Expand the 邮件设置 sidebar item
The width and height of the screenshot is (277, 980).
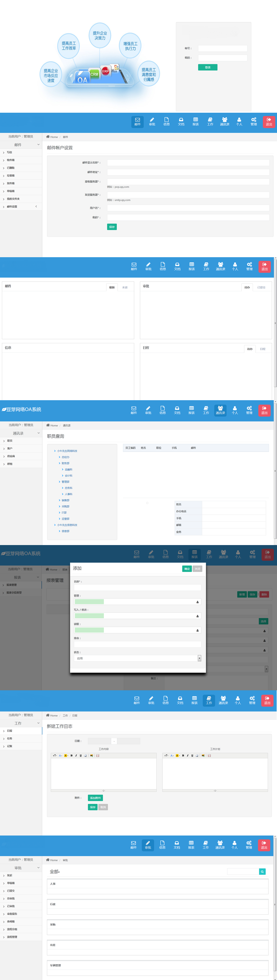[x=21, y=207]
